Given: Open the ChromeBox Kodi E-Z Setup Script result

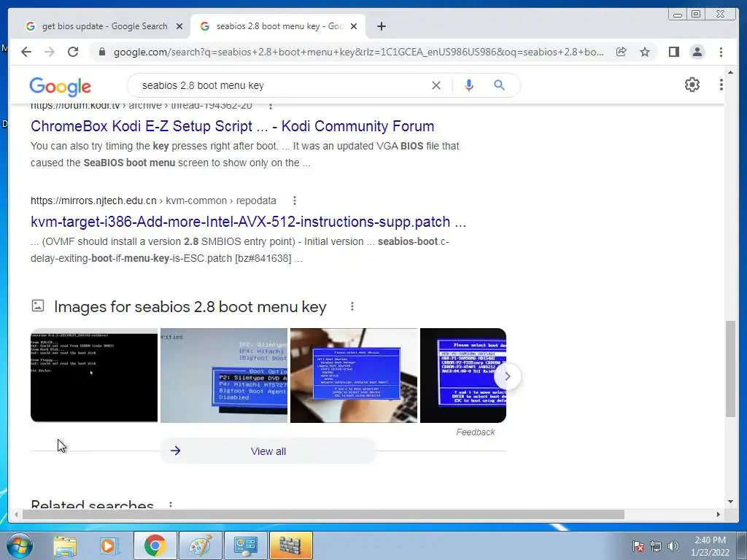Looking at the screenshot, I should click(x=233, y=126).
